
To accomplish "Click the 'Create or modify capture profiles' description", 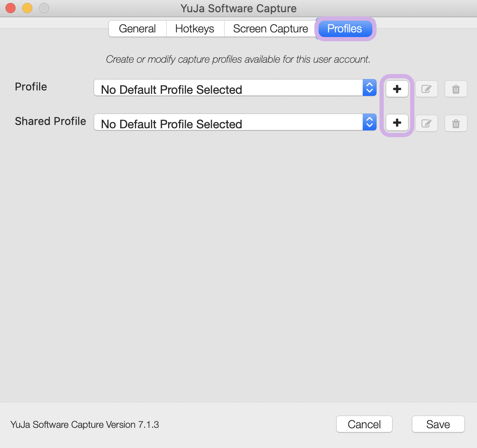I will tap(238, 59).
